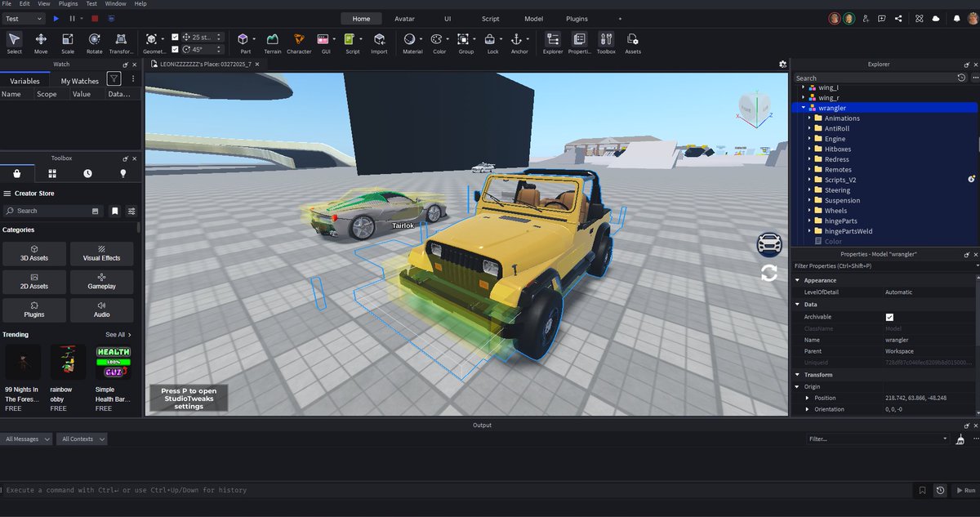
Task: Open the All Messages dropdown
Action: pyautogui.click(x=27, y=439)
